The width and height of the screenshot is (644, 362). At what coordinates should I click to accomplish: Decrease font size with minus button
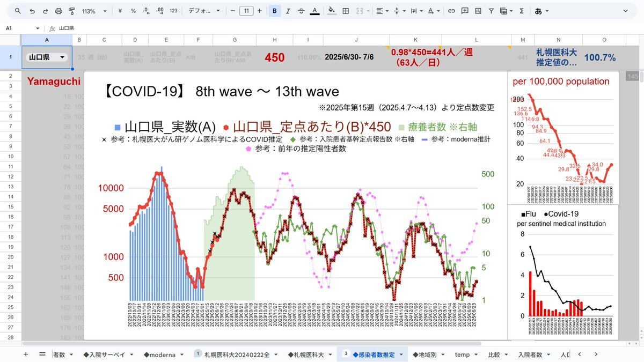[233, 11]
